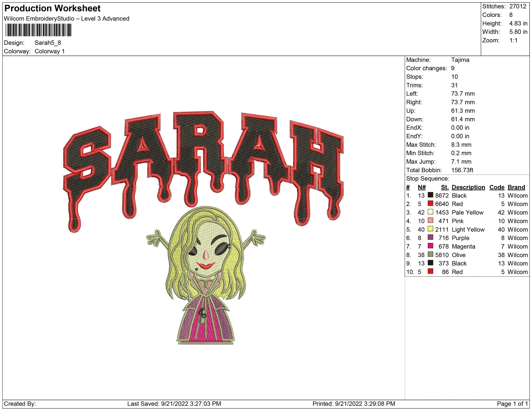Click the Brand column header
Screen dimensions: 532x409
(516, 187)
